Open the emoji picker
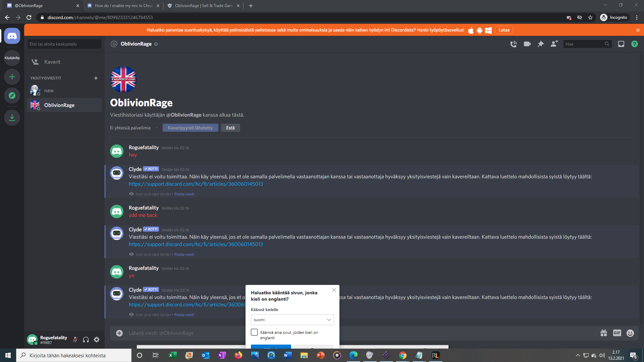Image resolution: width=644 pixels, height=362 pixels. coord(630,333)
